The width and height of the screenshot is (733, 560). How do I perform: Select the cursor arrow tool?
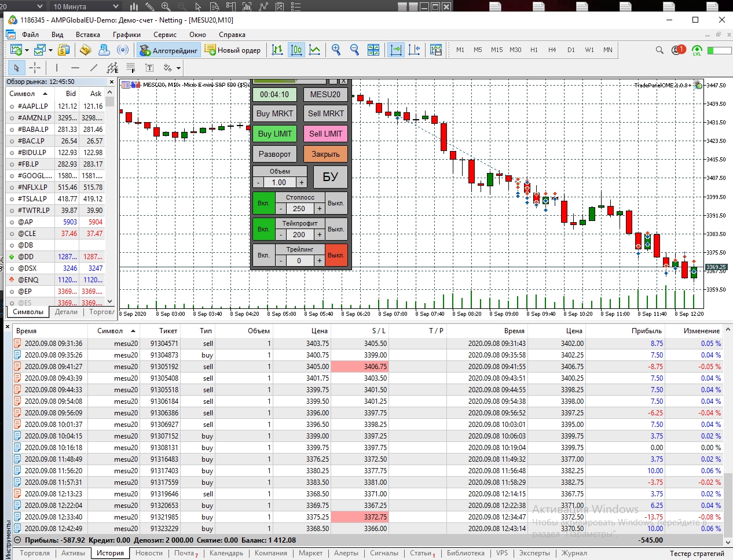click(x=16, y=68)
